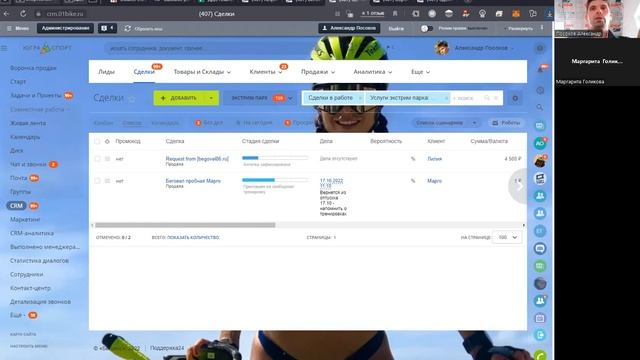Screen dimensions: 640x360
Task: Select CRM in left sidebar
Action: point(16,206)
